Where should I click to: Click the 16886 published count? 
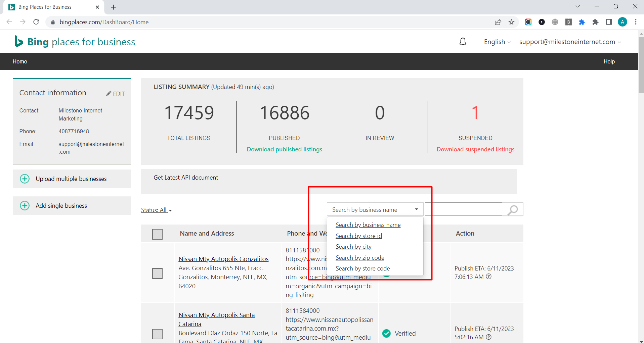[284, 113]
